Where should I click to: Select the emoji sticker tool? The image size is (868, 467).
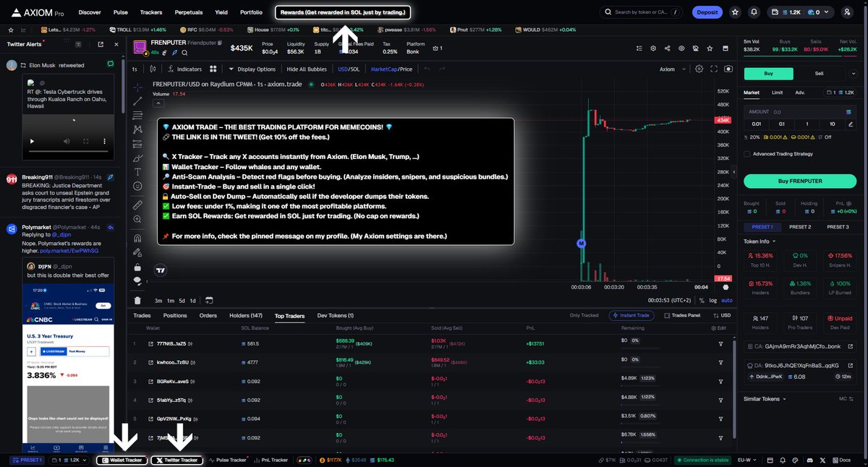[137, 187]
